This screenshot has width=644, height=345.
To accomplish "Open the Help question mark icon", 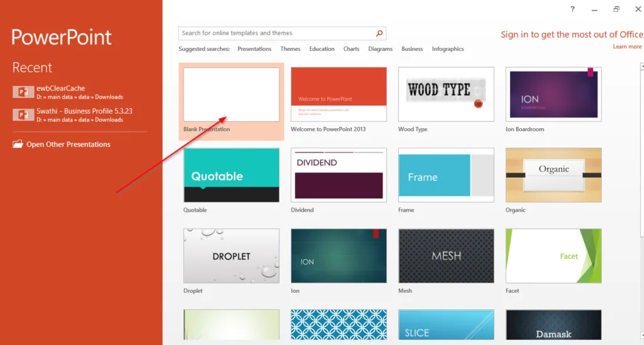I will coord(572,9).
